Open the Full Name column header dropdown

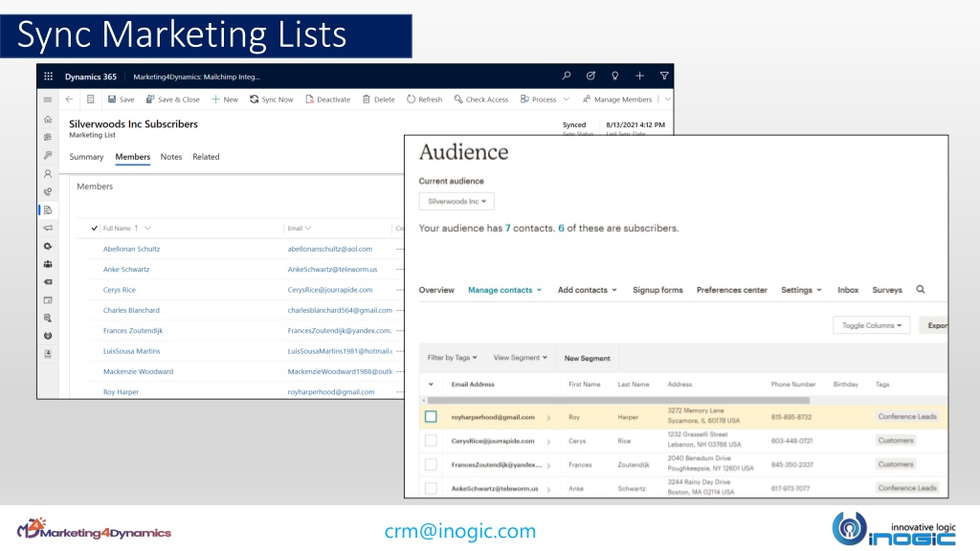[x=127, y=229]
